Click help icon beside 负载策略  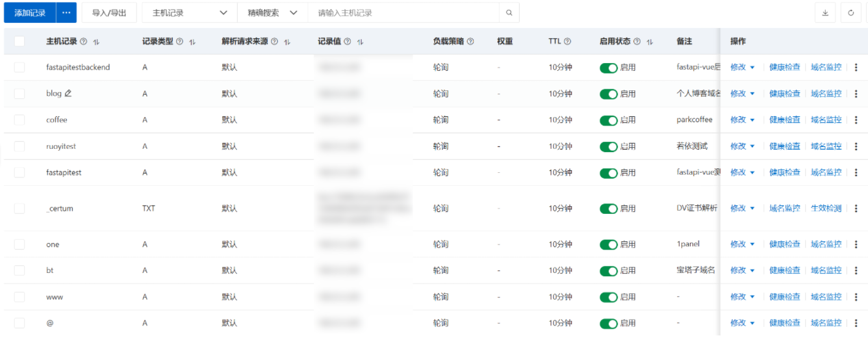click(470, 42)
